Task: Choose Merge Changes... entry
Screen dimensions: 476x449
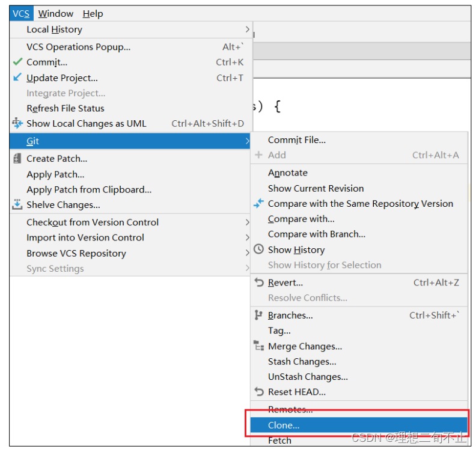Action: [359, 346]
